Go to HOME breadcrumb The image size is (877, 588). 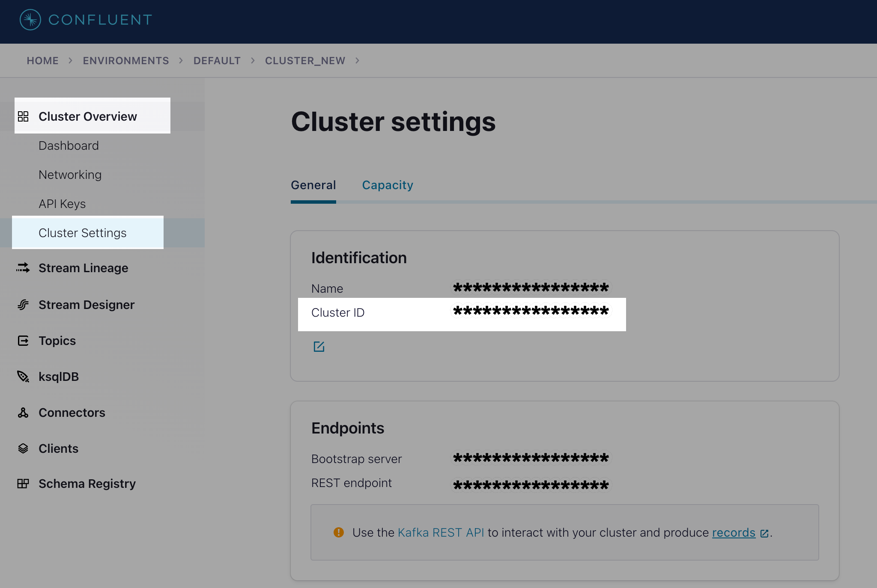pos(42,61)
